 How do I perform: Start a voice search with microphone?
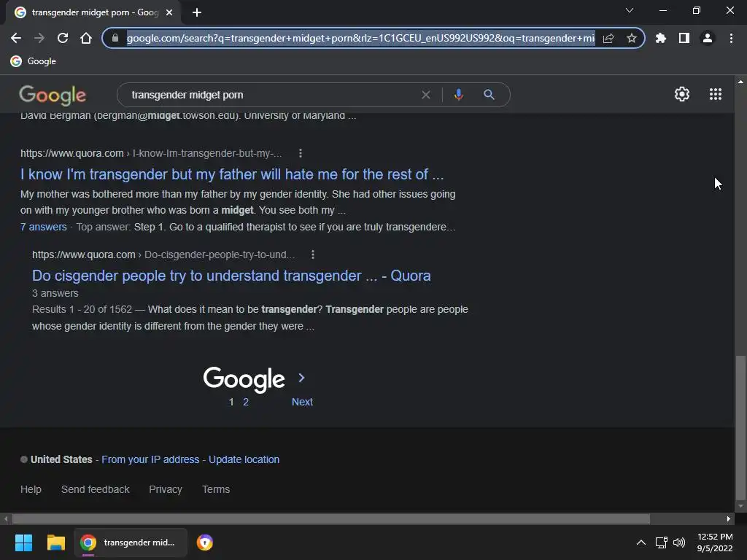458,95
